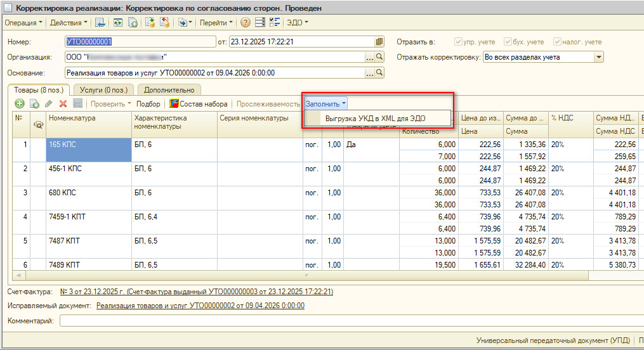Toggle the упр. учете checkbox

click(458, 41)
